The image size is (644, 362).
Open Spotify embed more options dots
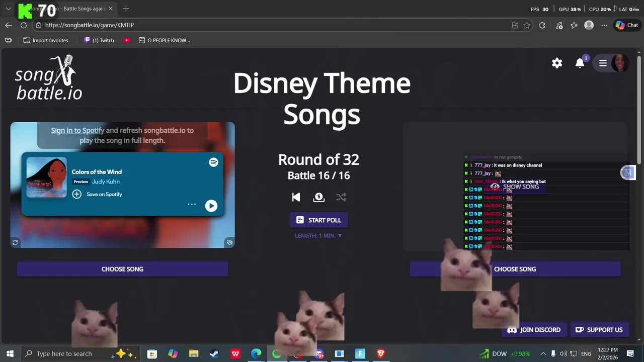(192, 204)
